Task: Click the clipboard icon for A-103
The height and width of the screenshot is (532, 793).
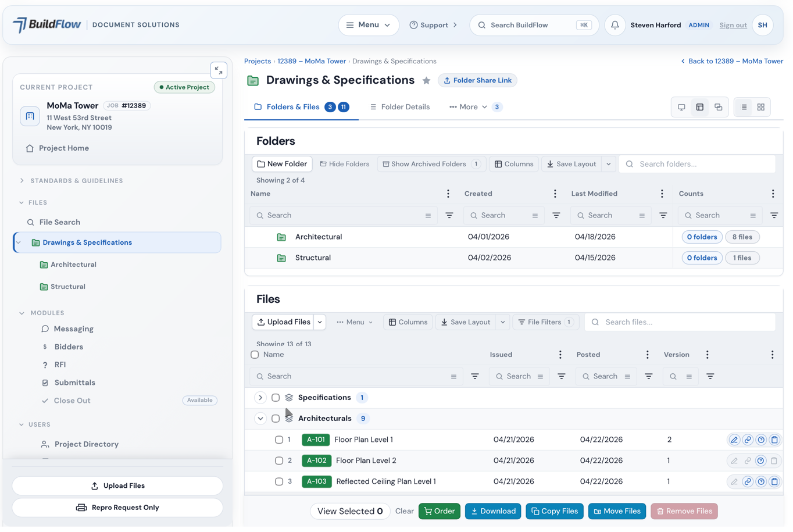Action: (774, 482)
